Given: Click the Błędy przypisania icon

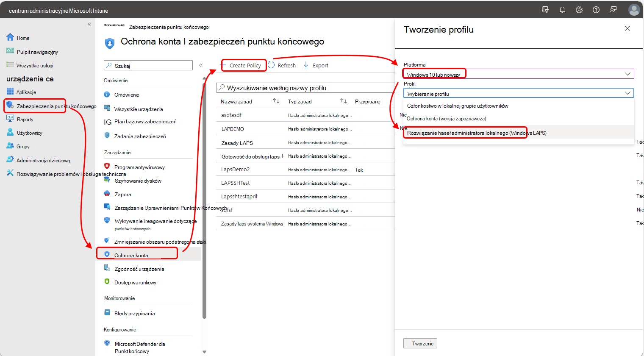Looking at the screenshot, I should pyautogui.click(x=107, y=313).
